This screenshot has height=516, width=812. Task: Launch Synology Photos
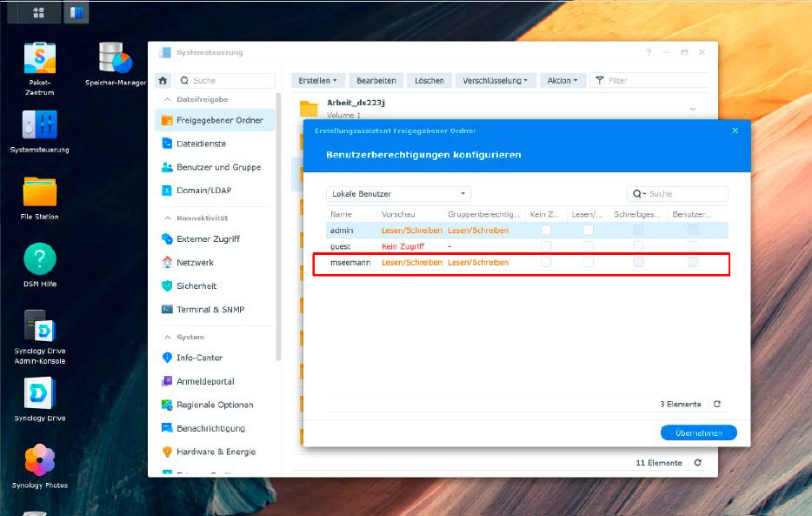pyautogui.click(x=38, y=461)
